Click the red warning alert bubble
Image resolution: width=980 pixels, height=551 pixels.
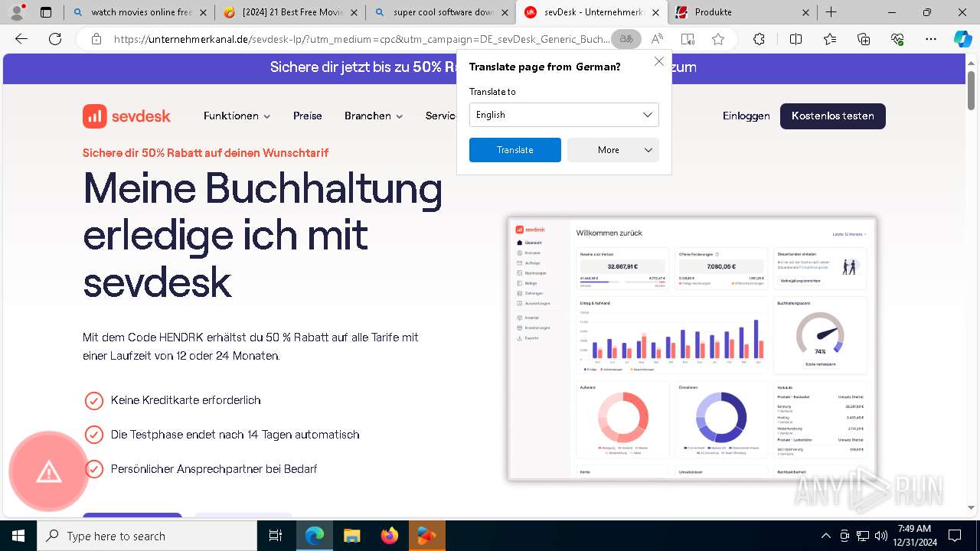point(48,471)
